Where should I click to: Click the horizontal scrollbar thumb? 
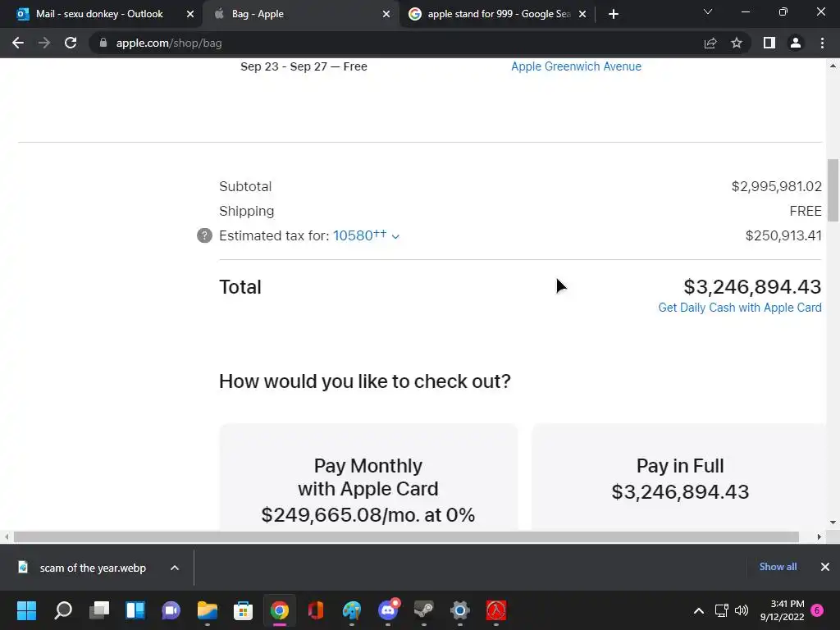[x=406, y=536]
